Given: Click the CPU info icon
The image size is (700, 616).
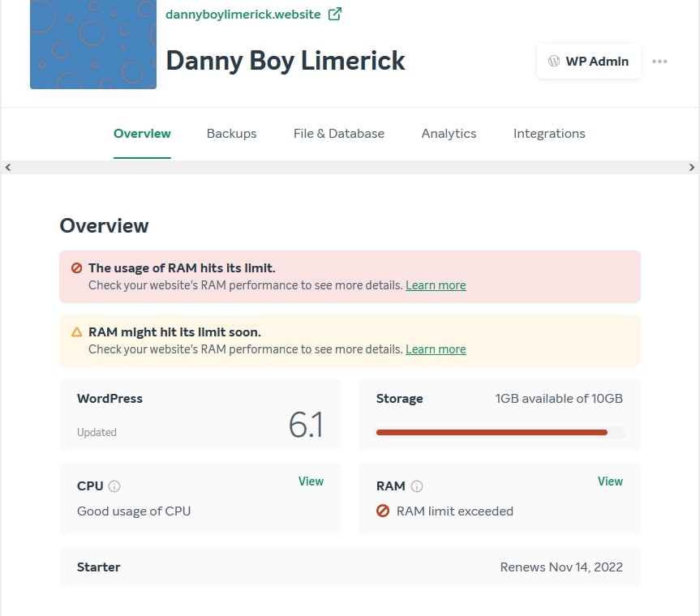Looking at the screenshot, I should [114, 486].
